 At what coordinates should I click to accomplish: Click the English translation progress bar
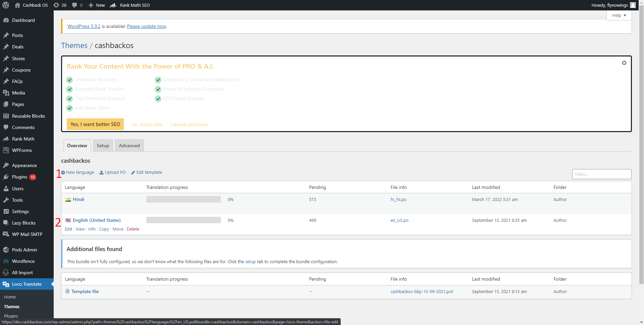click(183, 220)
